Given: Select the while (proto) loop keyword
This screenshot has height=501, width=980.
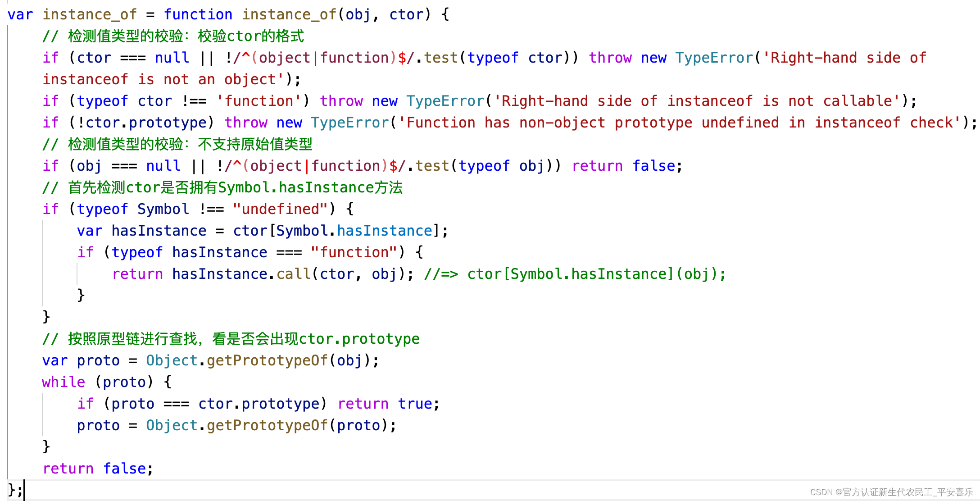Looking at the screenshot, I should (x=63, y=382).
